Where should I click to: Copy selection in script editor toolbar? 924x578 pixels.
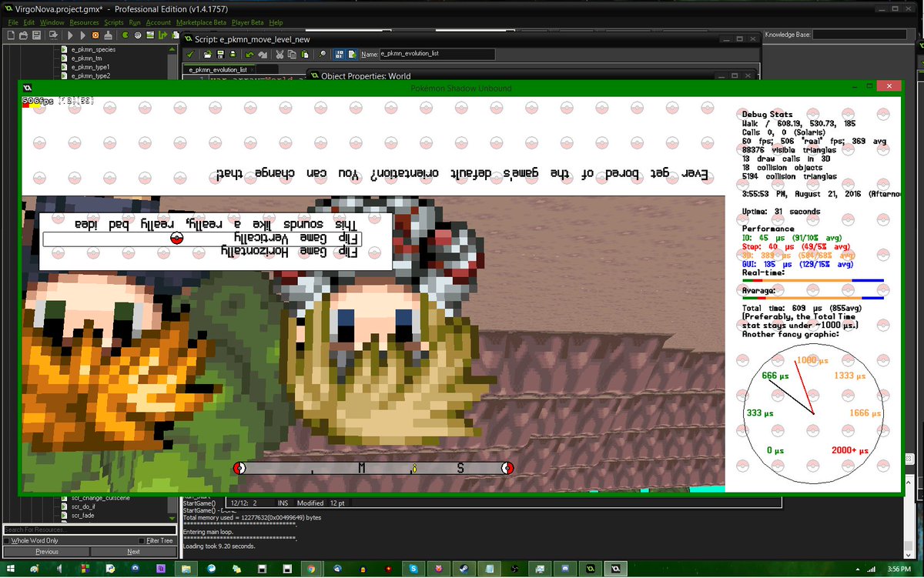tap(292, 55)
